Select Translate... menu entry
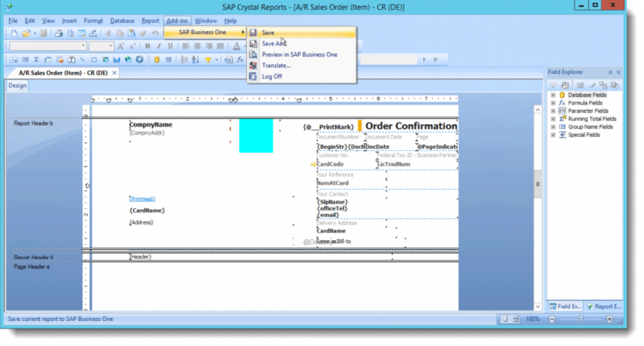 (x=302, y=66)
